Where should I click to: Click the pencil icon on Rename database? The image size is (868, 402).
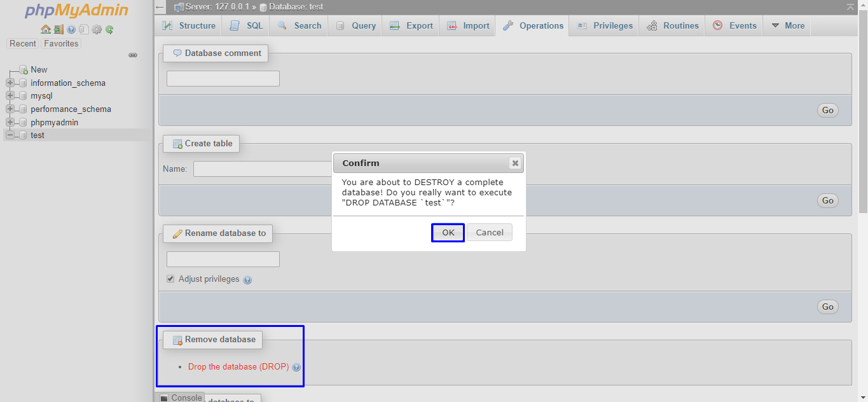(x=177, y=233)
